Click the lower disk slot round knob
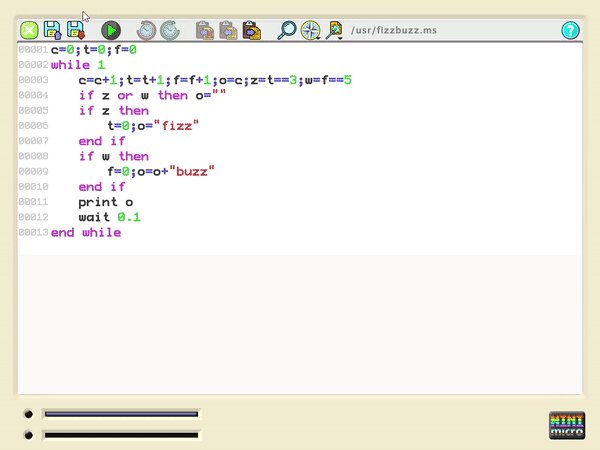This screenshot has height=450, width=600. click(28, 435)
